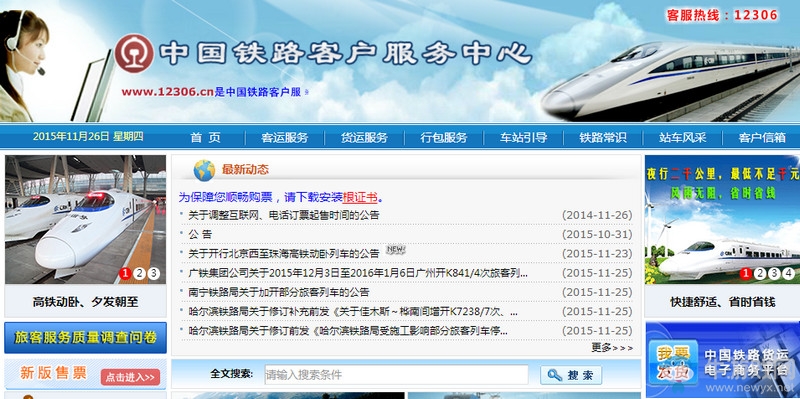The height and width of the screenshot is (399, 800).
Task: Select slide 4 dot on right banner carousel
Action: coord(788,274)
